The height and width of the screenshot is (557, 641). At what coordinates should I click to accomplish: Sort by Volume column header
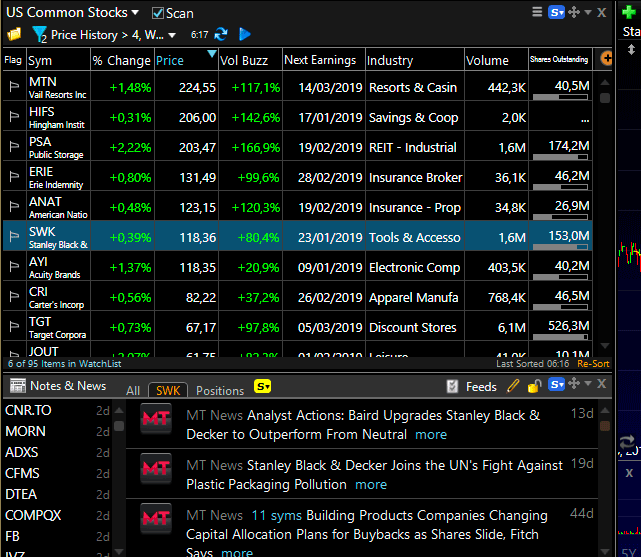(496, 60)
